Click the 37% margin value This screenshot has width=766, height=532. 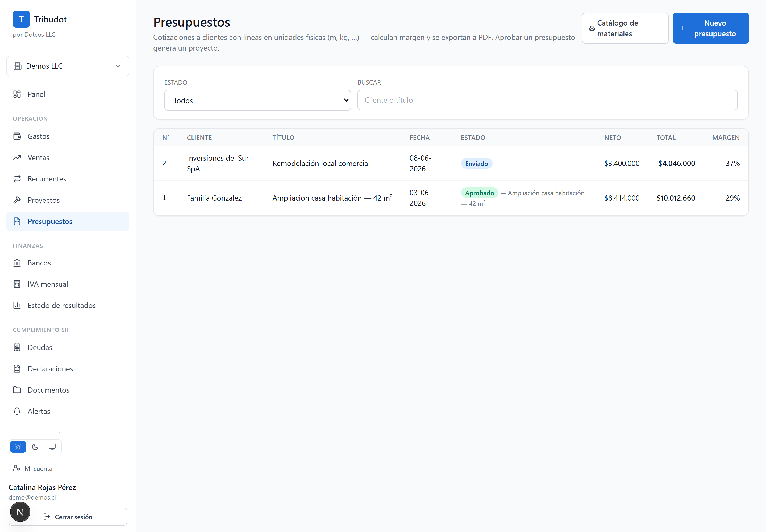733,163
